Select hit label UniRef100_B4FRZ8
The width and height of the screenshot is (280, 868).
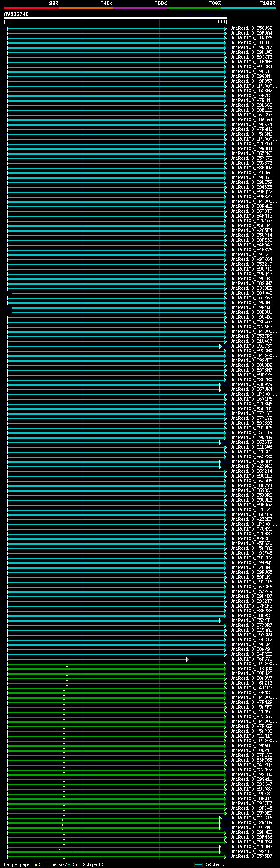tap(251, 654)
